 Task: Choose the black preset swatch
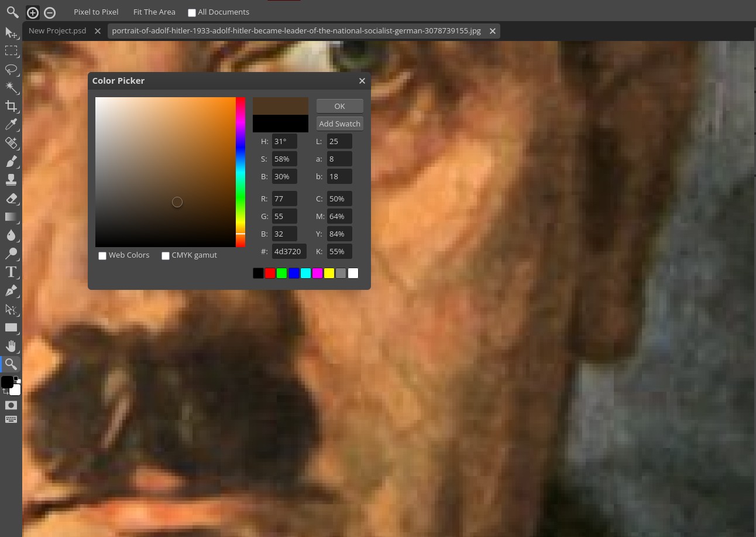point(258,273)
